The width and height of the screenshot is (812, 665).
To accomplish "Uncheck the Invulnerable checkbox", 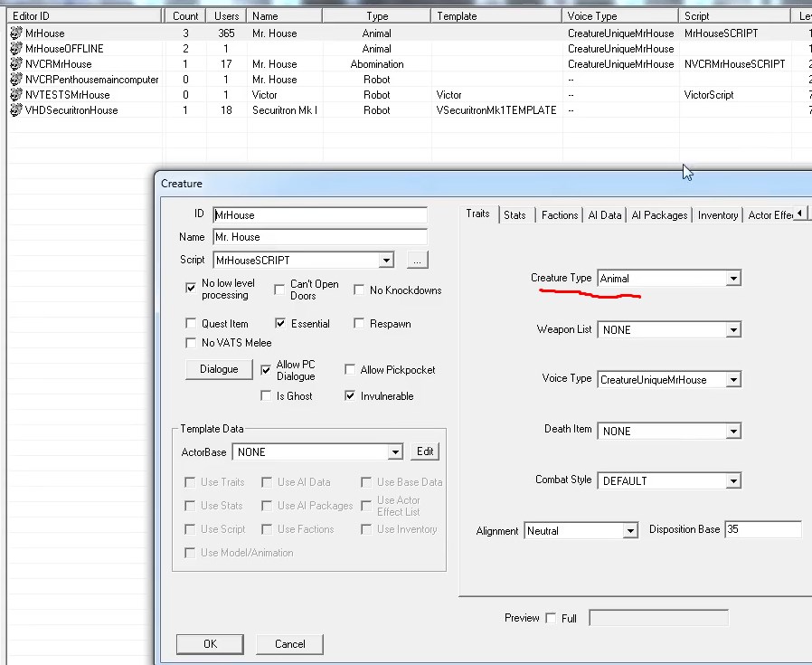I will [x=350, y=396].
